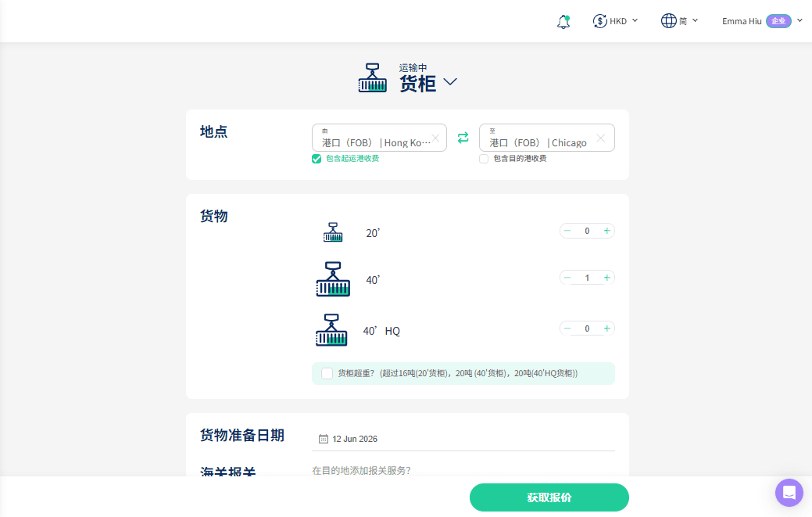Expand the account dropdown chevron
Screen dimensions: 812x517
[x=799, y=20]
